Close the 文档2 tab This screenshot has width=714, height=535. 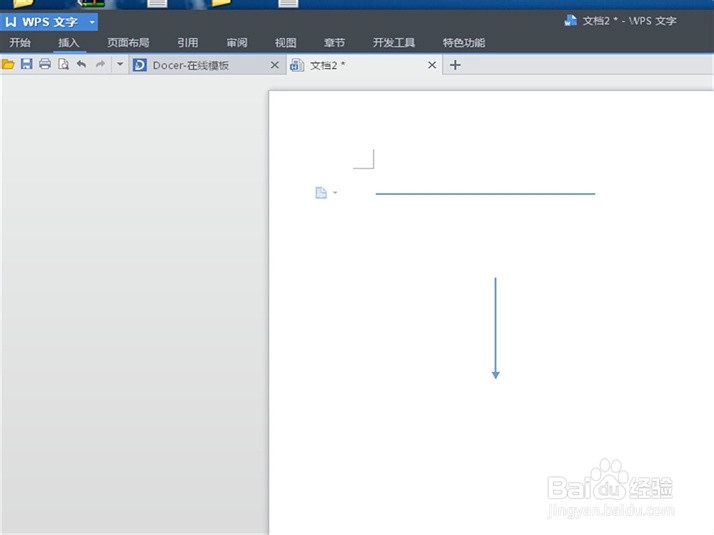[x=432, y=65]
